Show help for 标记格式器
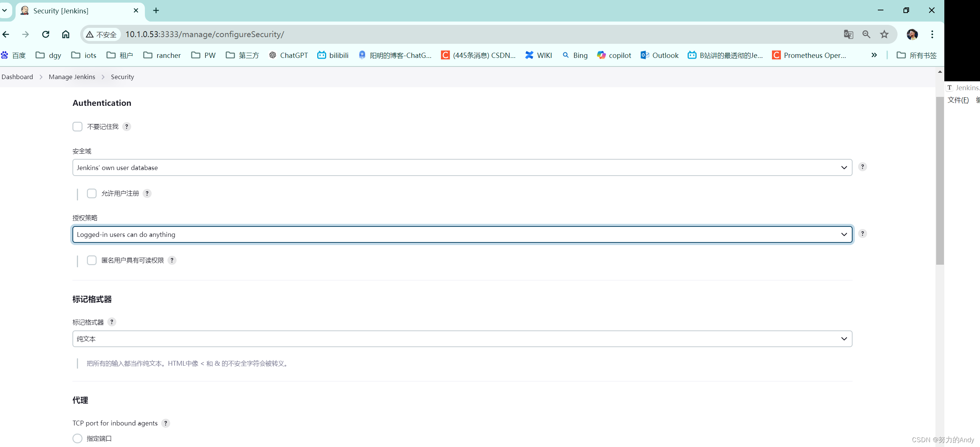 111,322
